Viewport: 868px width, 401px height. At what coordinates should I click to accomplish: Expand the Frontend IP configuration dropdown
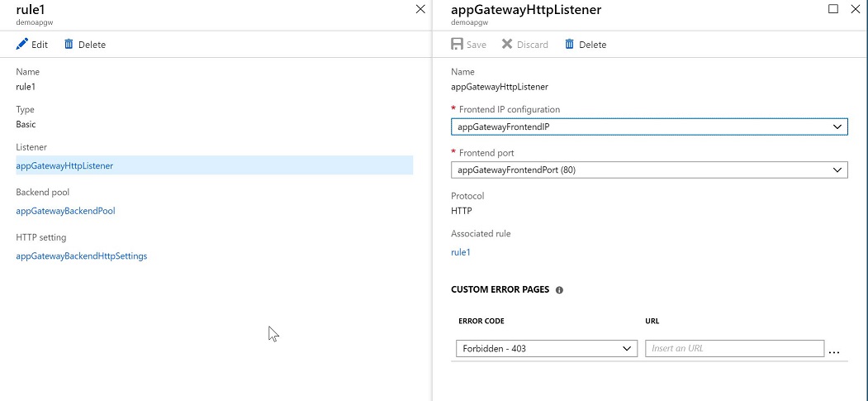click(649, 127)
